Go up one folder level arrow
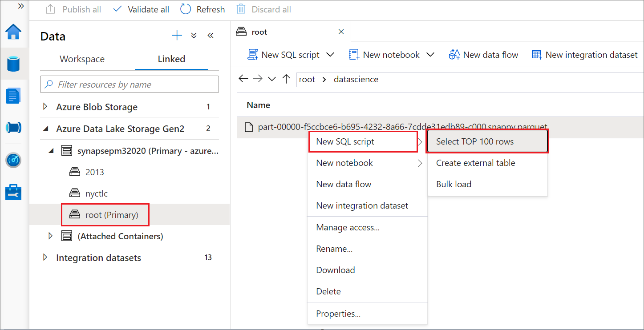The height and width of the screenshot is (330, 644). click(286, 79)
